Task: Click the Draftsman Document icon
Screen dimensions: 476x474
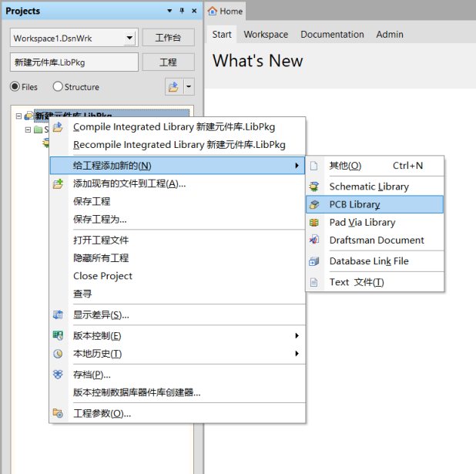Action: (314, 240)
